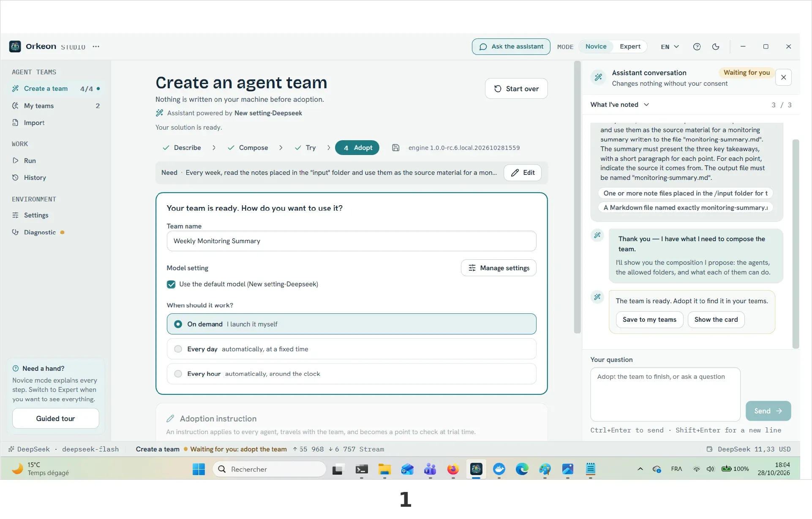This screenshot has height=519, width=812.
Task: Open History in the sidebar
Action: point(56,178)
